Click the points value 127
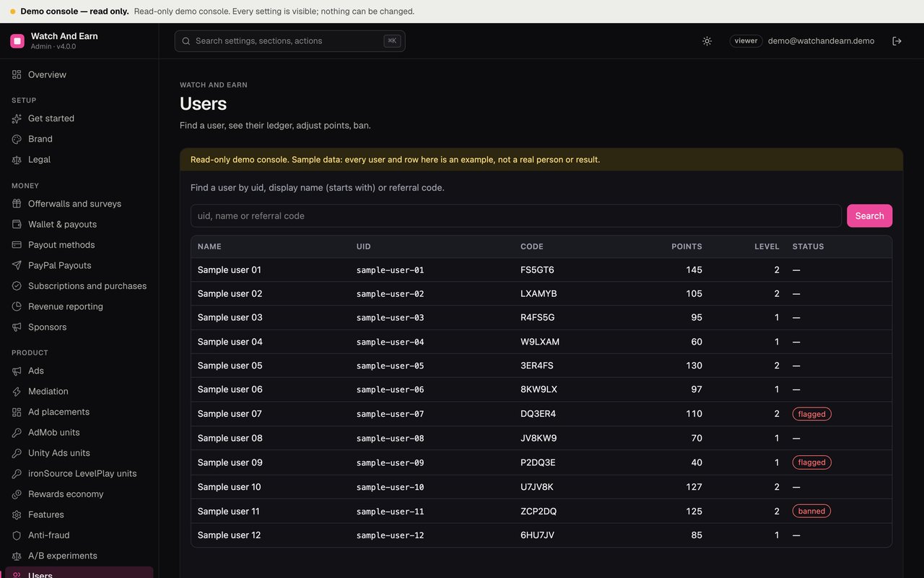The height and width of the screenshot is (578, 924). pos(694,487)
